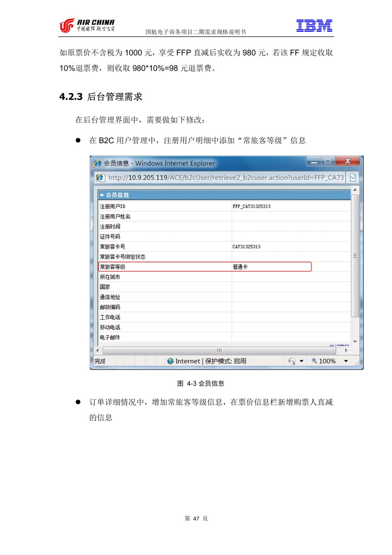Minimize the Internet Explorer window
The width and height of the screenshot is (392, 555).
pos(314,162)
